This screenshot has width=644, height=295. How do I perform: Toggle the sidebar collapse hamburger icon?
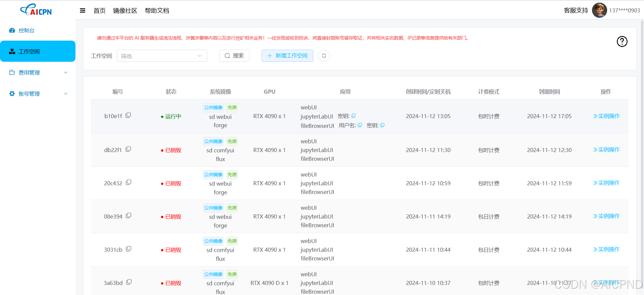pyautogui.click(x=83, y=11)
